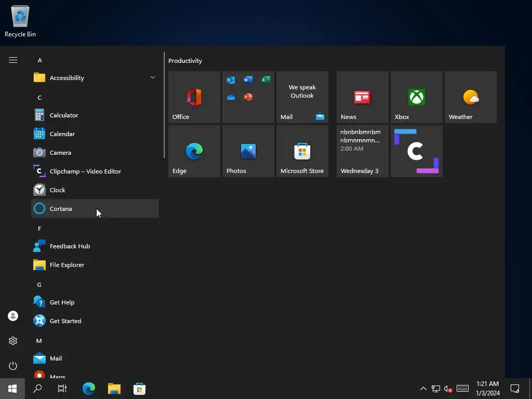Select letter G section header
Viewport: 532px width, 399px height.
(x=39, y=285)
